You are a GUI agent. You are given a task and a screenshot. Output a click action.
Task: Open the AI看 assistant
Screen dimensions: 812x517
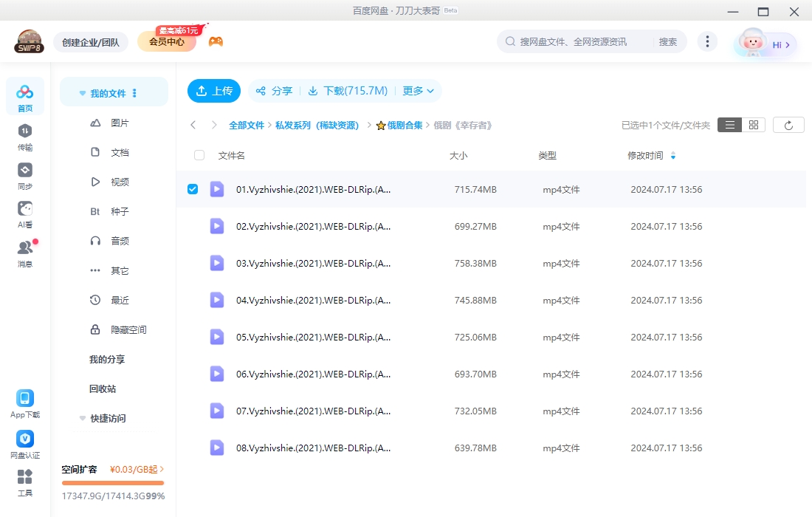[25, 214]
